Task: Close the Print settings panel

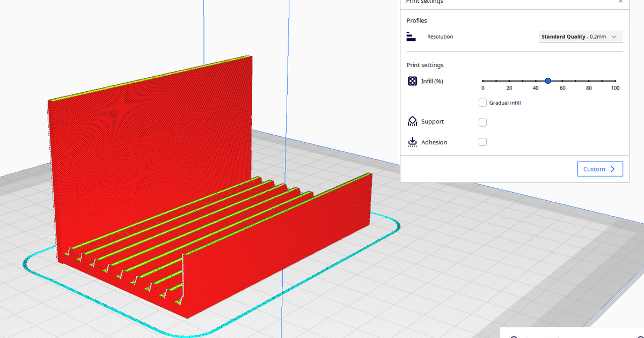Action: (x=620, y=2)
